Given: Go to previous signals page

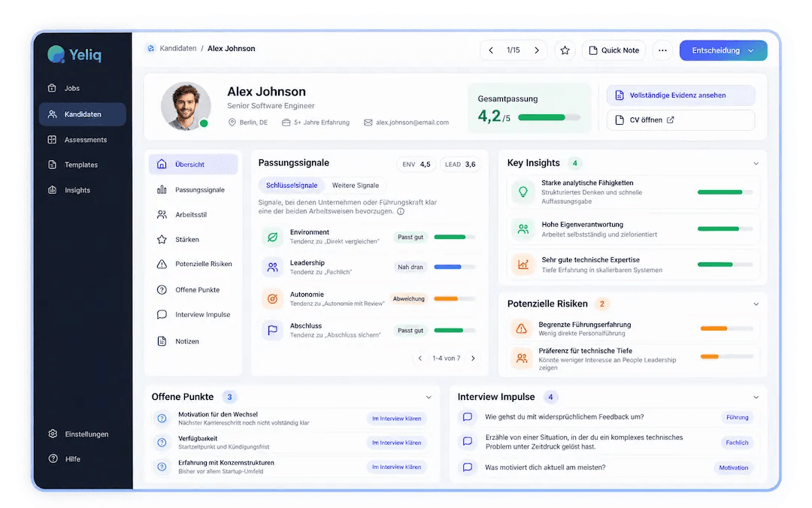Looking at the screenshot, I should tap(420, 358).
